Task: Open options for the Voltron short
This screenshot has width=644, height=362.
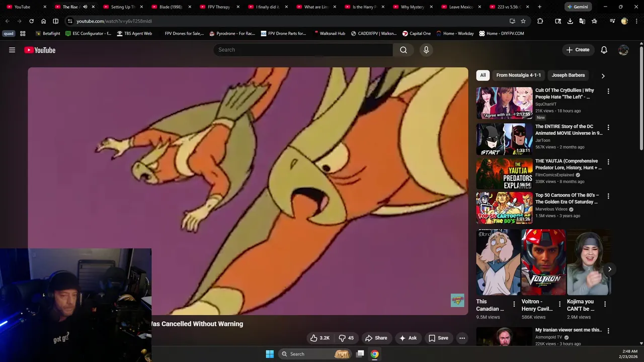Action: 559,304
